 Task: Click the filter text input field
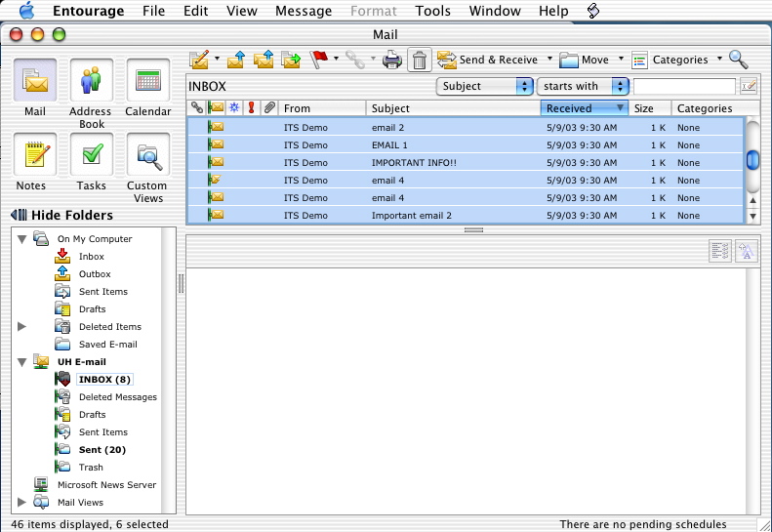(684, 87)
